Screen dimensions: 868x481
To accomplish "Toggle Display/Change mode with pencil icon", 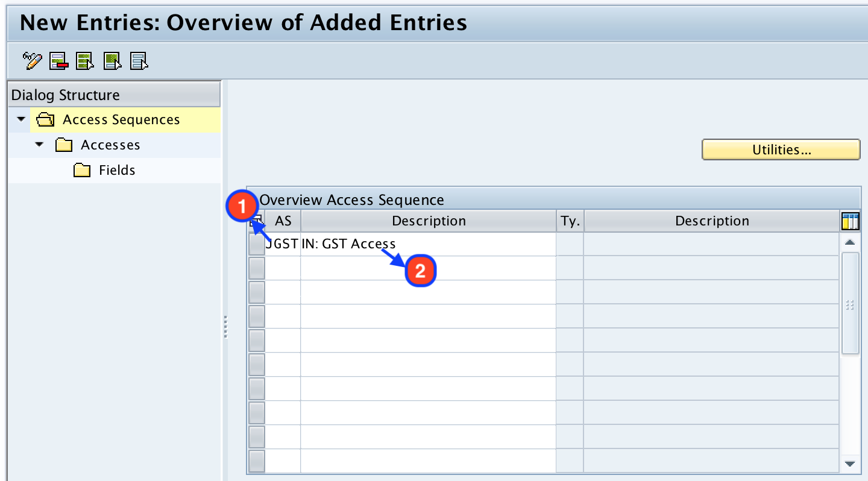I will [x=32, y=61].
